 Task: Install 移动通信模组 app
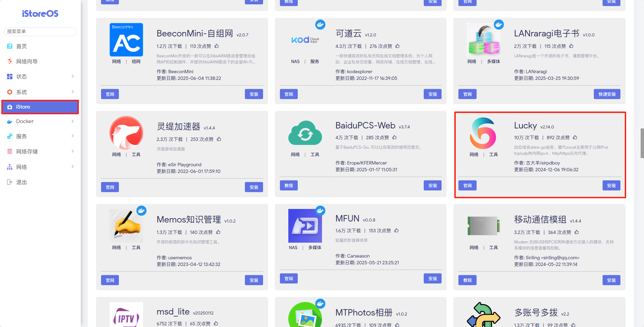611,280
